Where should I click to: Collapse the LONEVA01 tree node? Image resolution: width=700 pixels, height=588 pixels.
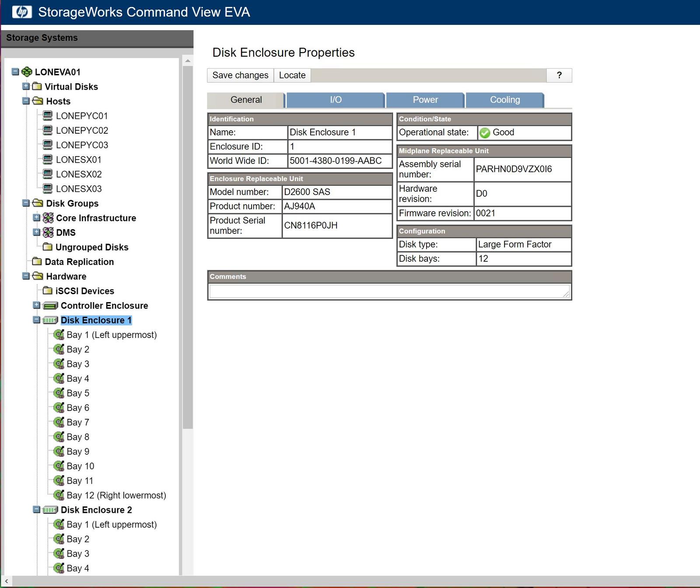tap(15, 71)
